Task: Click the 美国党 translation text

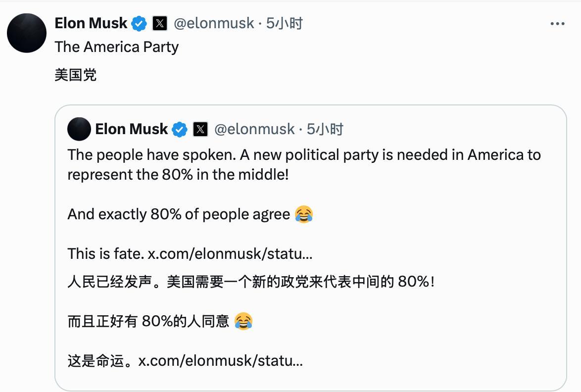Action: point(76,75)
